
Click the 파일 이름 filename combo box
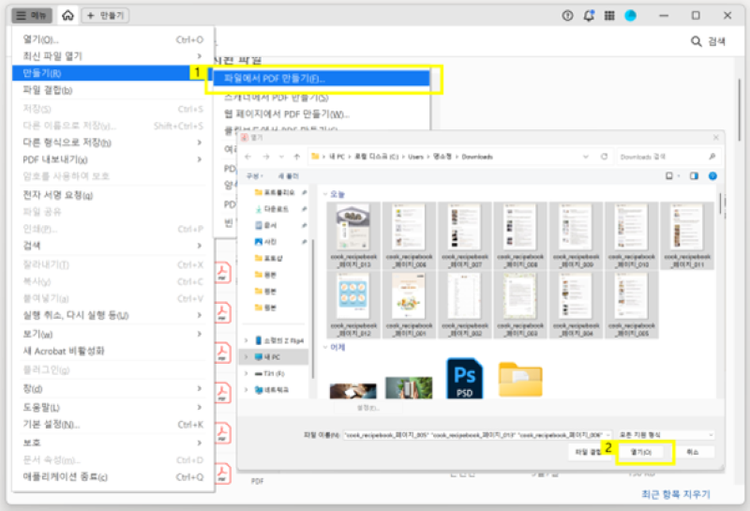point(477,435)
